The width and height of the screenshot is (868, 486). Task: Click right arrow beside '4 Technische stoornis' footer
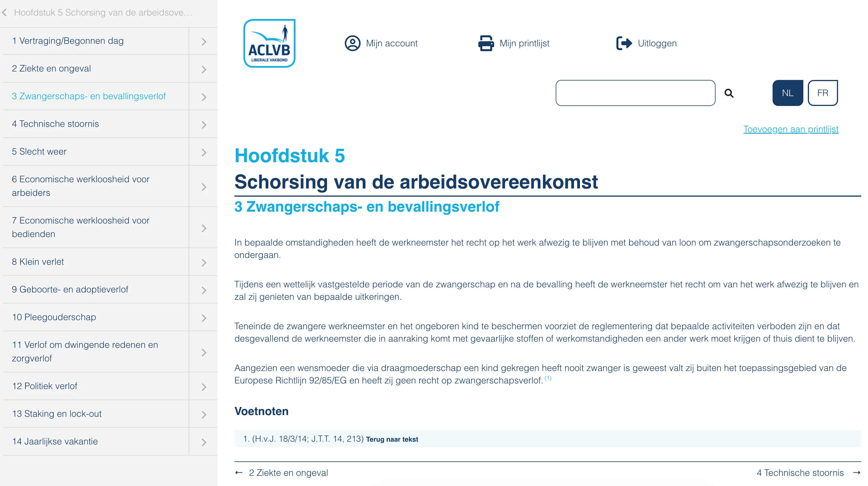(x=856, y=472)
